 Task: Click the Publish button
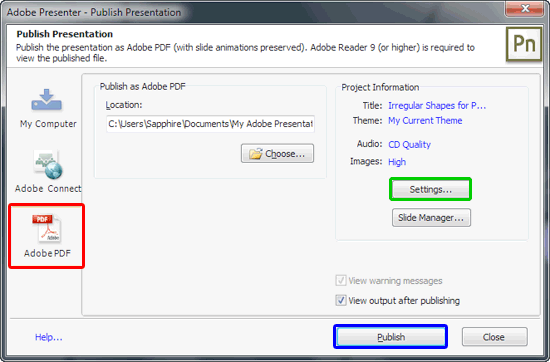(x=390, y=337)
